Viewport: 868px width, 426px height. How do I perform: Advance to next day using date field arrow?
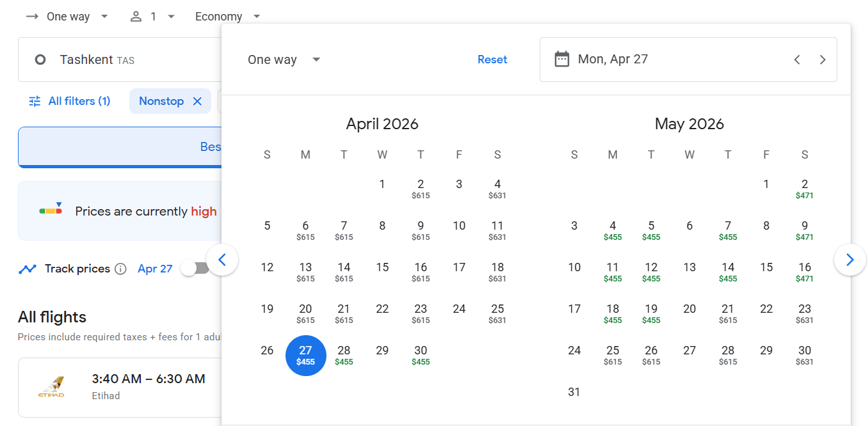(823, 59)
